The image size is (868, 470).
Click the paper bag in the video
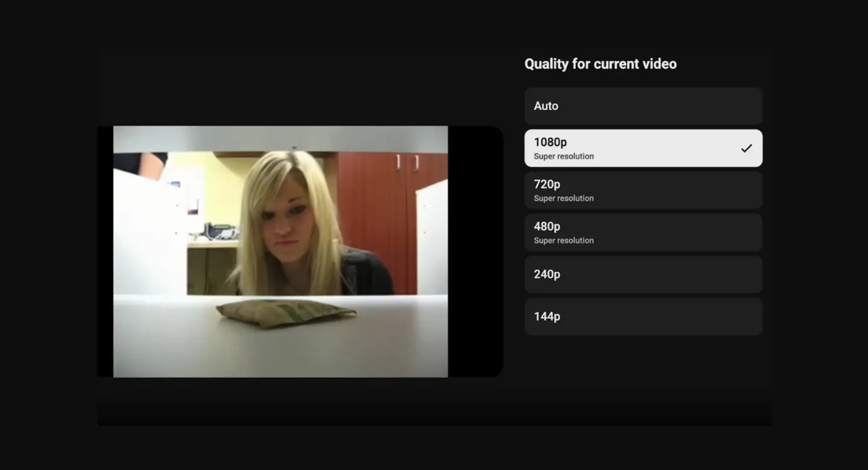point(286,313)
